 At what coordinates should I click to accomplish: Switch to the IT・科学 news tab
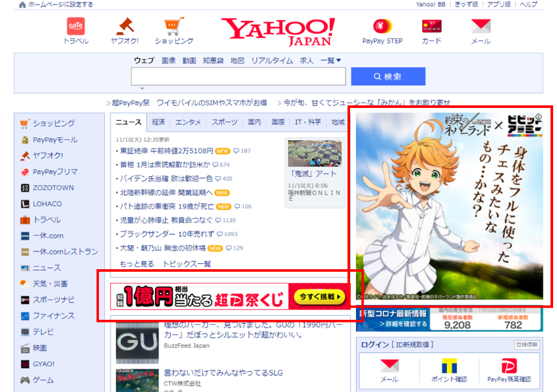pyautogui.click(x=308, y=122)
